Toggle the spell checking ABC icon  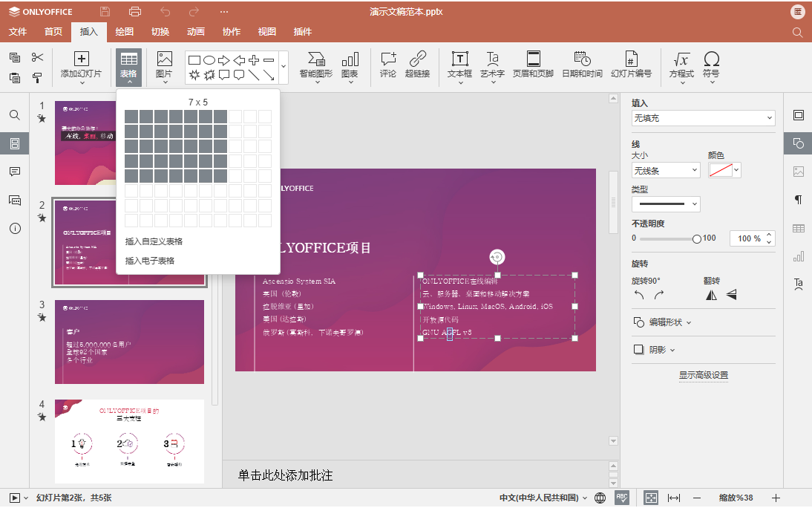[622, 498]
